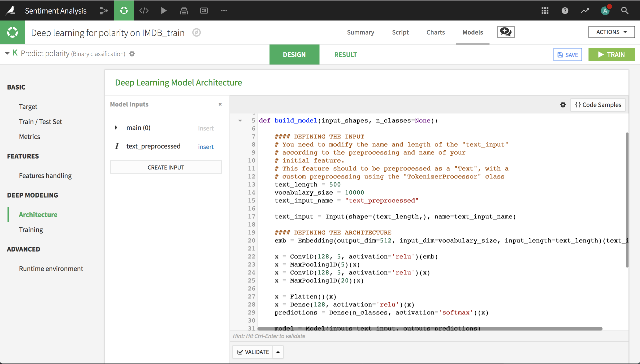Viewport: 640px width, 364px height.
Task: Switch to the Charts tab
Action: pyautogui.click(x=436, y=32)
